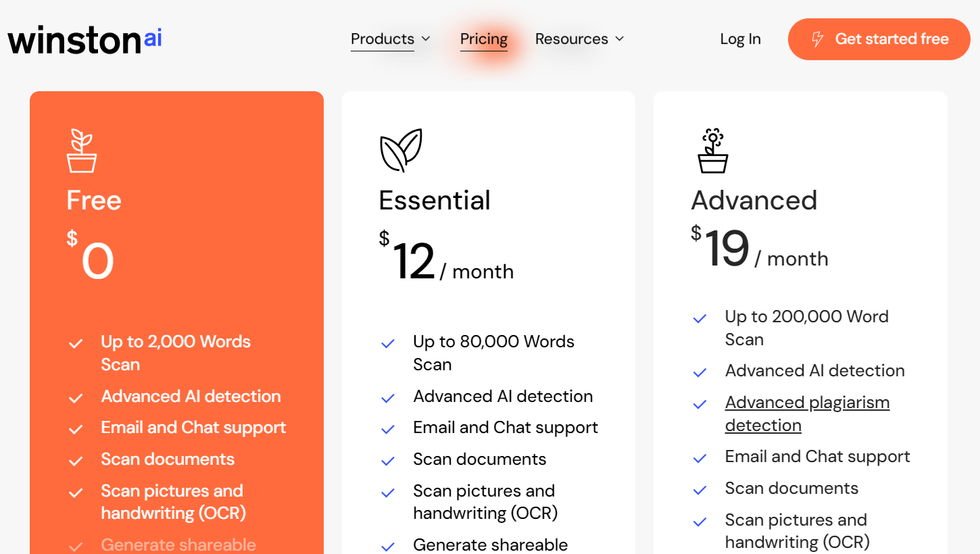This screenshot has height=554, width=980.
Task: Click the Log In link
Action: coord(740,39)
